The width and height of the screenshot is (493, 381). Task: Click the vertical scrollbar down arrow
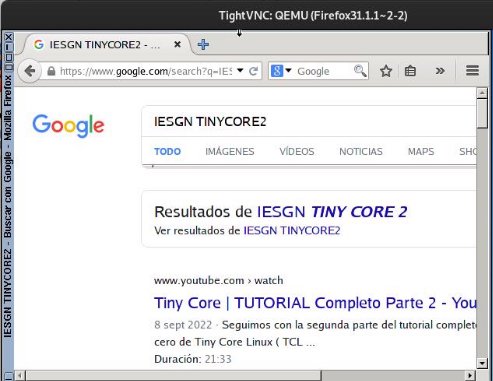(x=482, y=363)
